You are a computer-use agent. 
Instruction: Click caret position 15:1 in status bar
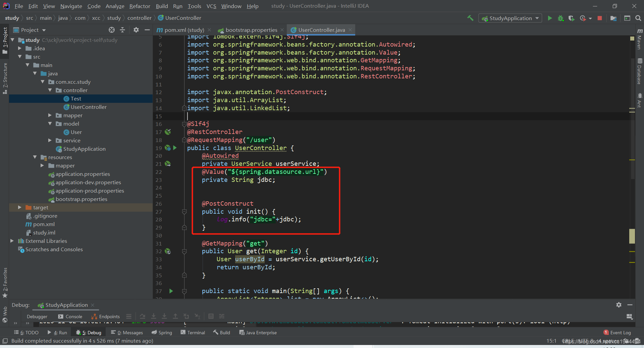(x=551, y=341)
